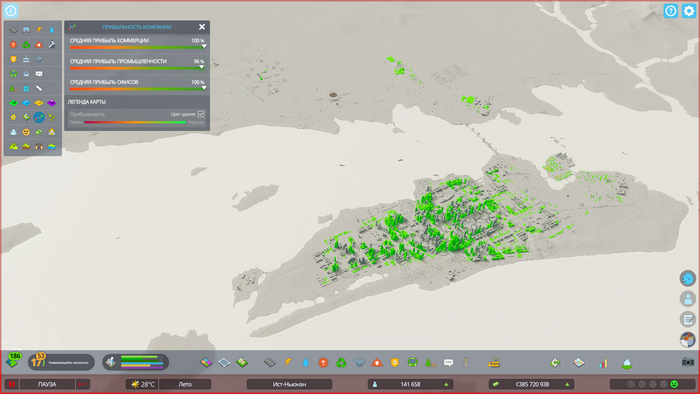Open the Electricity infoview icon
The image size is (700, 394).
coord(39,30)
